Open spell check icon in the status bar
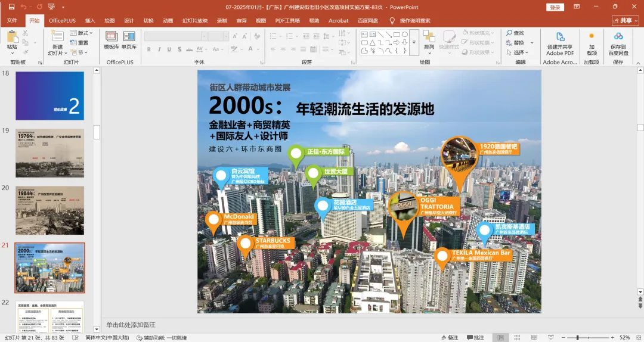Screen dimensions: 644x342 click(x=75, y=337)
